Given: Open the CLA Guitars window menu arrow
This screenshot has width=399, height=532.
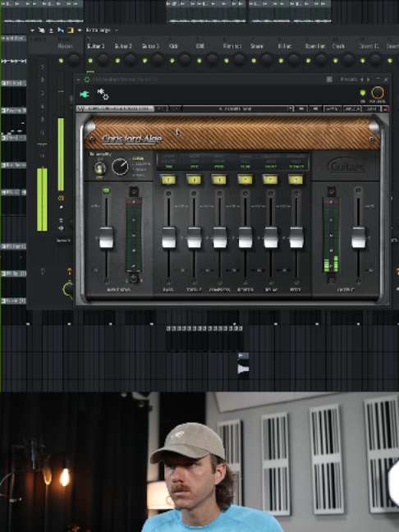Looking at the screenshot, I should (79, 80).
